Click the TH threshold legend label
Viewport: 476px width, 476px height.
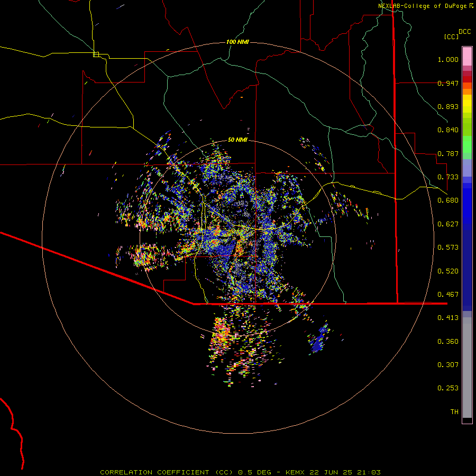point(454,412)
